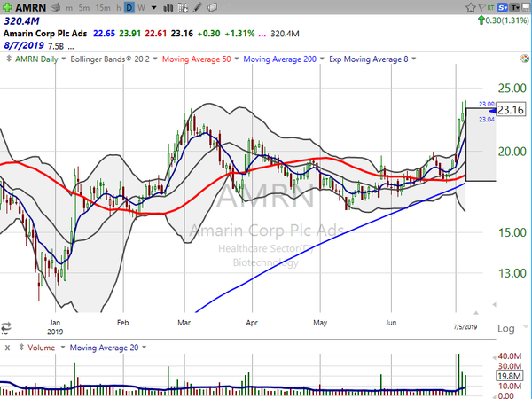Click the add indicator grid icon
Image resolution: width=532 pixels, height=399 pixels.
coord(183,7)
